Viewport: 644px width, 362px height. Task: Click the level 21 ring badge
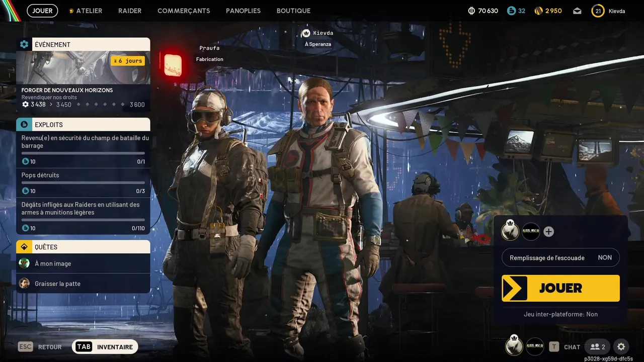click(x=598, y=11)
